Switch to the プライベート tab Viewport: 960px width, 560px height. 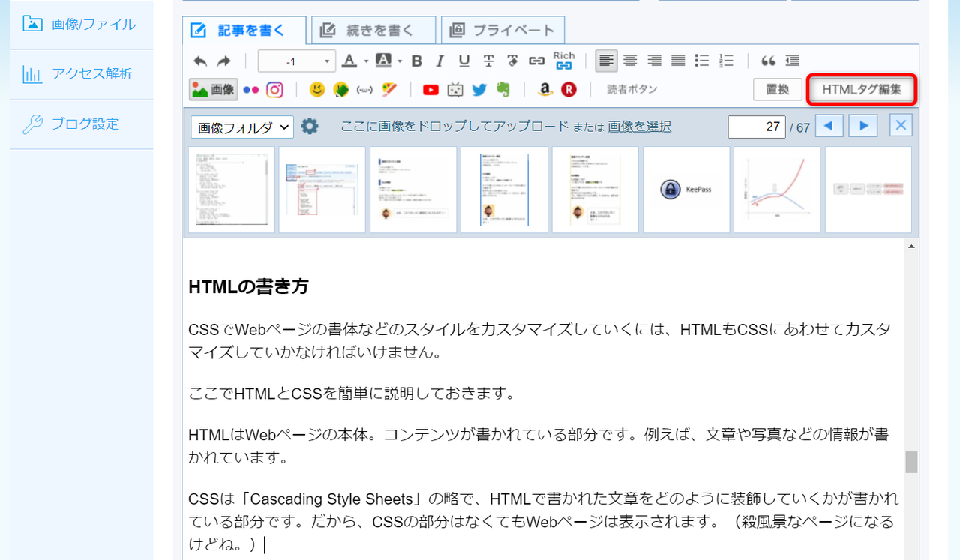(x=502, y=30)
